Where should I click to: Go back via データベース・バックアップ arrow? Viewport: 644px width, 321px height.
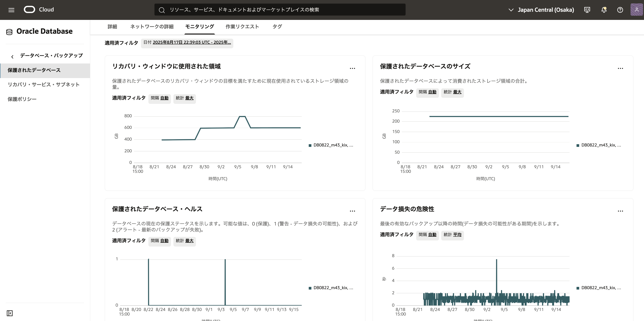12,56
